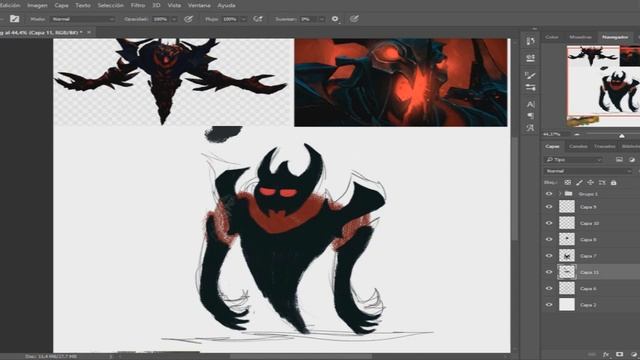The height and width of the screenshot is (360, 640).
Task: Add layer mask icon at the Layers panel bottom
Action: pyautogui.click(x=620, y=354)
